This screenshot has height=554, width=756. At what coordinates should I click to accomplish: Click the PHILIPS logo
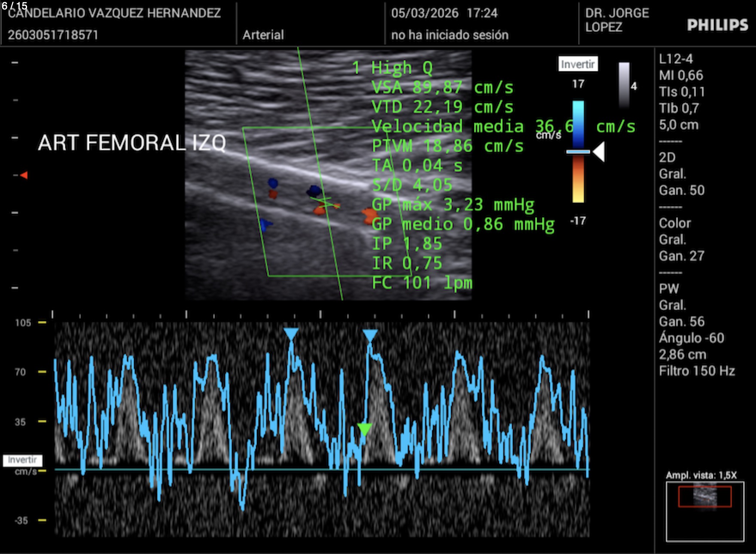tap(717, 25)
